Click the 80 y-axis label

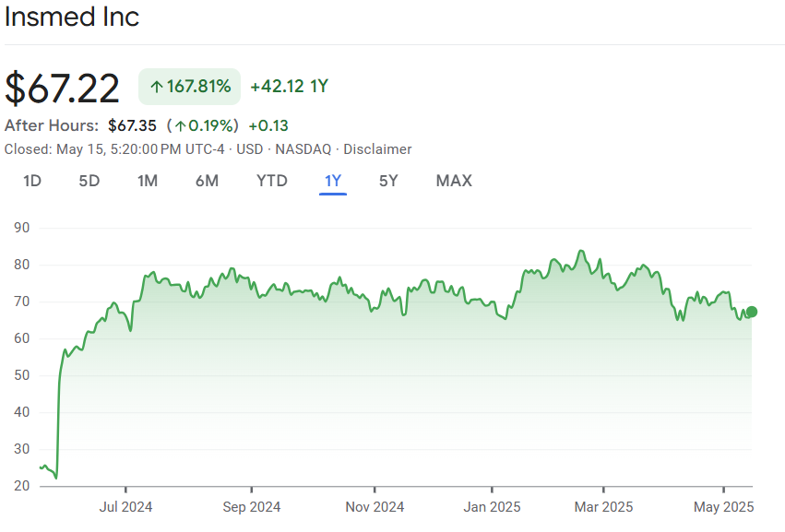click(22, 265)
